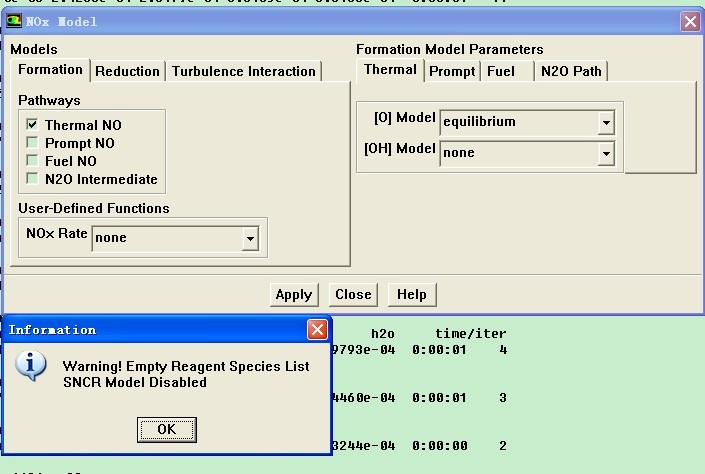Click the NOx Model title bar icon

click(x=15, y=21)
